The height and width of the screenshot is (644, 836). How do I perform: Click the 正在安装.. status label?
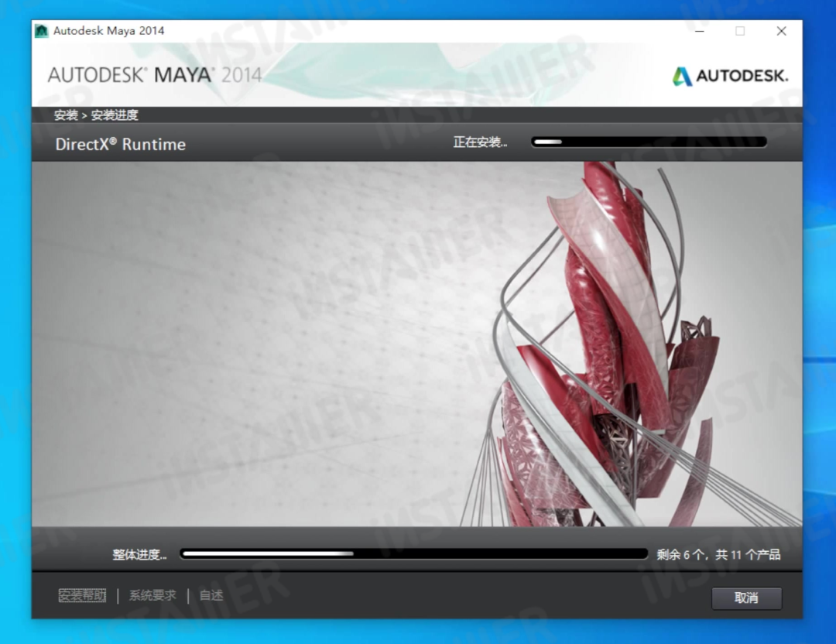coord(481,142)
